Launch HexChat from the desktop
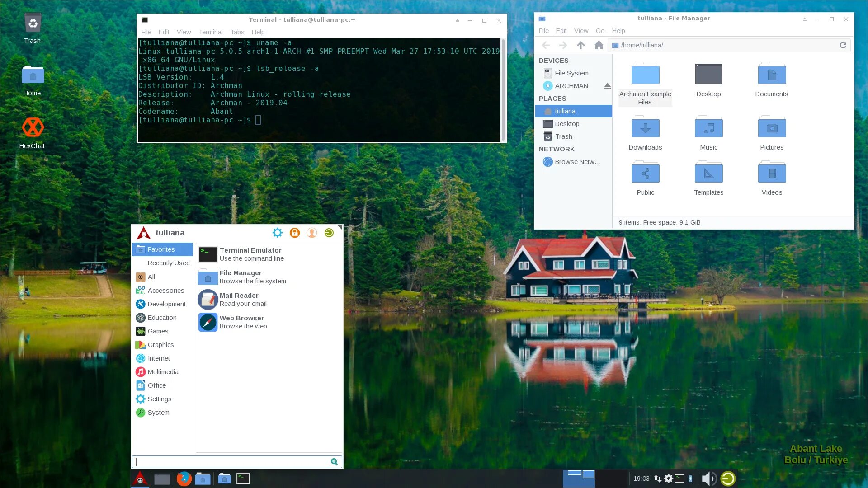This screenshot has height=488, width=868. (32, 133)
